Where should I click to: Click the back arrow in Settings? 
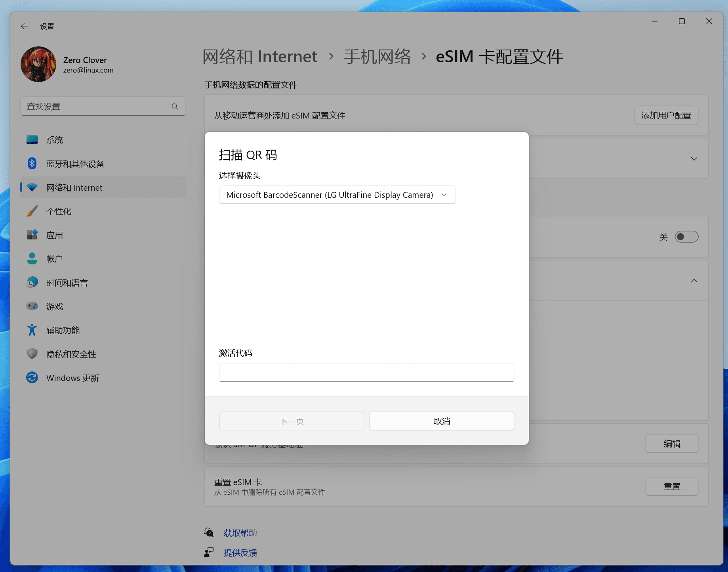coord(25,26)
